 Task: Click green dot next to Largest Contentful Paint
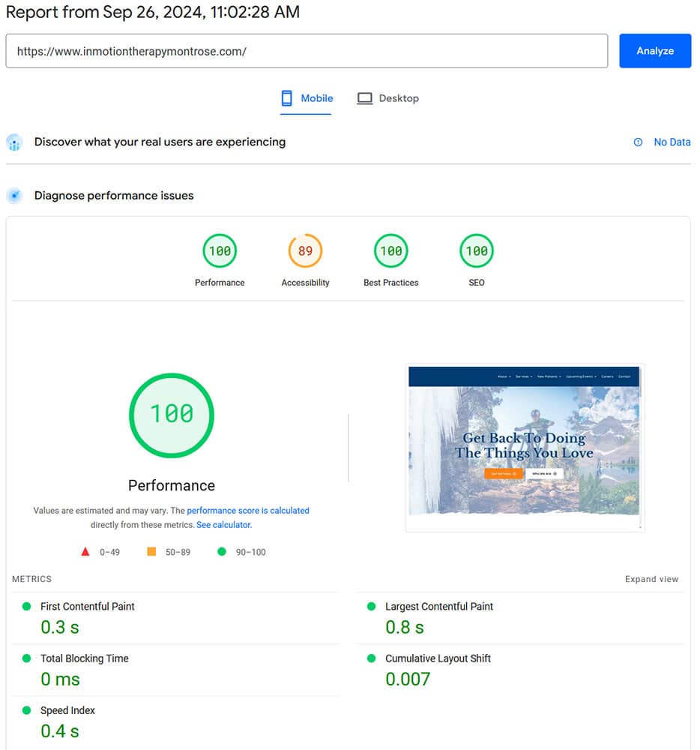pos(371,606)
